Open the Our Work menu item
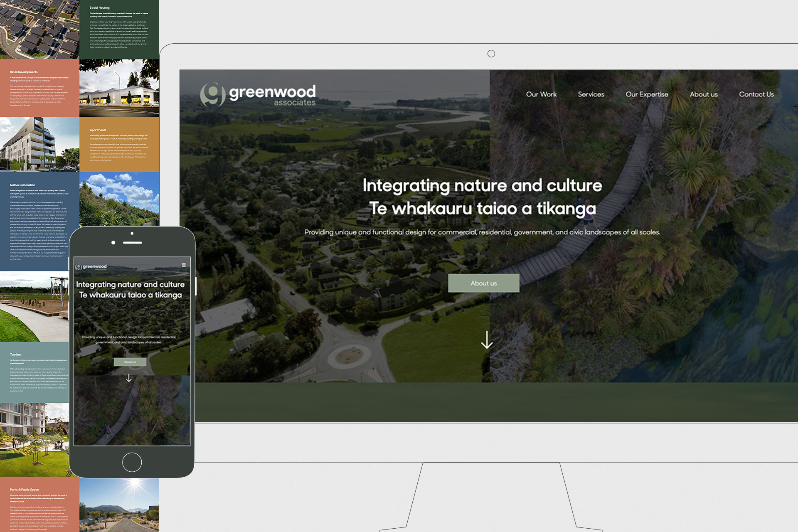Viewport: 798px width, 532px height. pos(541,94)
